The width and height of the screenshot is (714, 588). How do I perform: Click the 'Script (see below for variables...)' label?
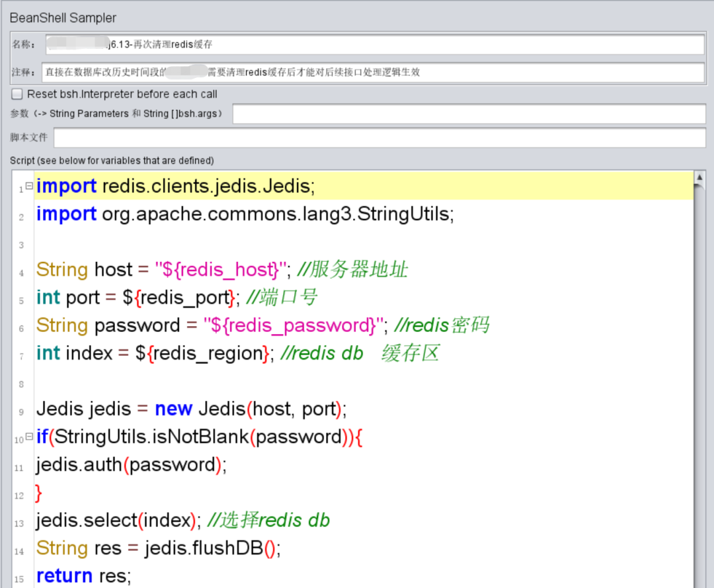(x=112, y=160)
